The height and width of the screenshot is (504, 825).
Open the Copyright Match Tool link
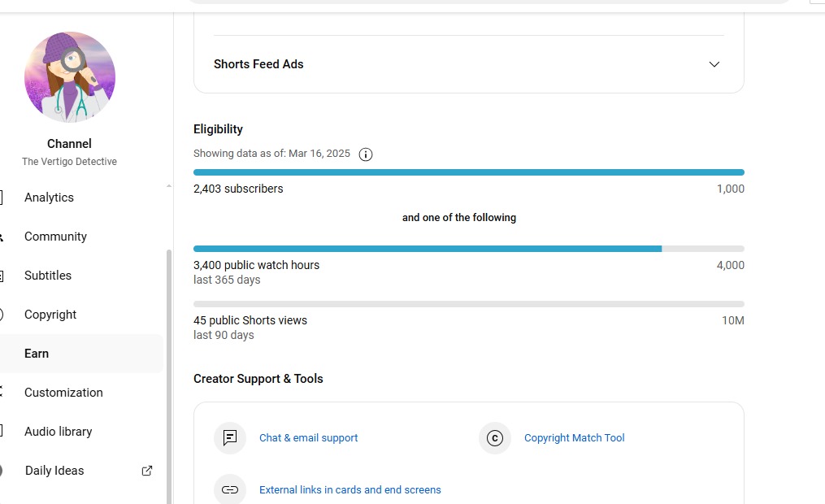tap(574, 438)
